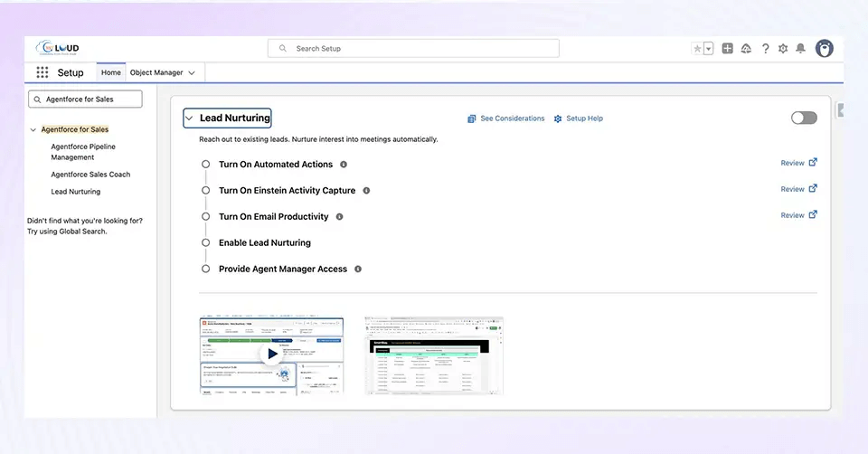The image size is (868, 454).
Task: Open Global Actions plus icon
Action: 728,49
